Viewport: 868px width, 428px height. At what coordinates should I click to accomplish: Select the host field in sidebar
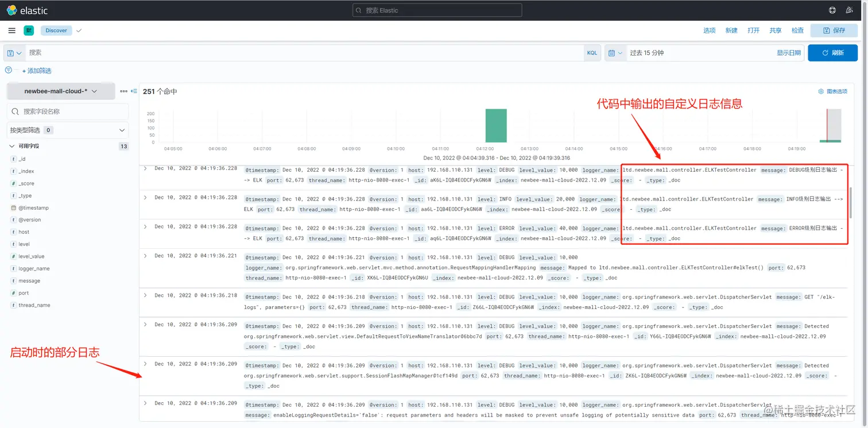pos(24,232)
